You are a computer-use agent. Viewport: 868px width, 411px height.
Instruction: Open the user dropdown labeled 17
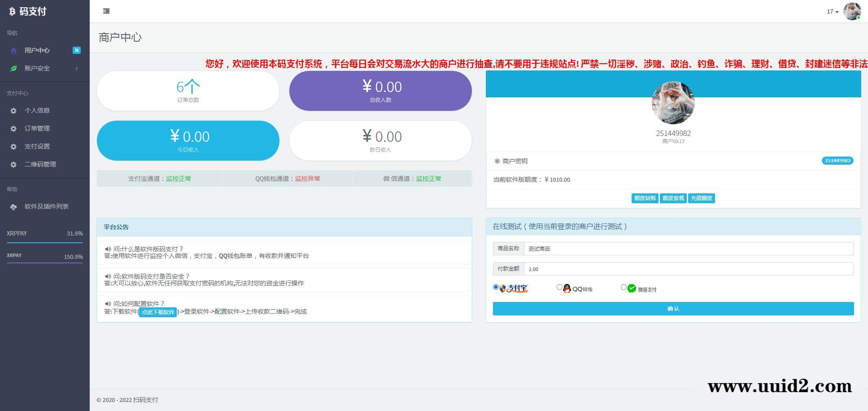tap(831, 12)
